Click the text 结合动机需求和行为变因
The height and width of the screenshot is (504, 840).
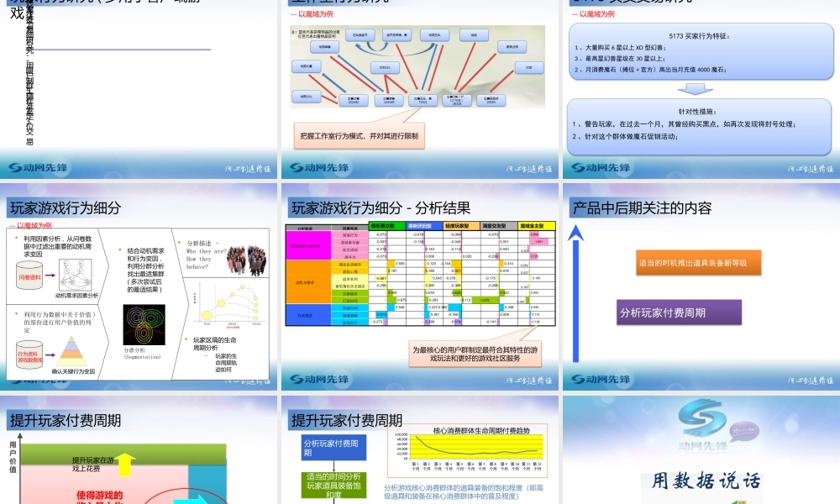[145, 255]
